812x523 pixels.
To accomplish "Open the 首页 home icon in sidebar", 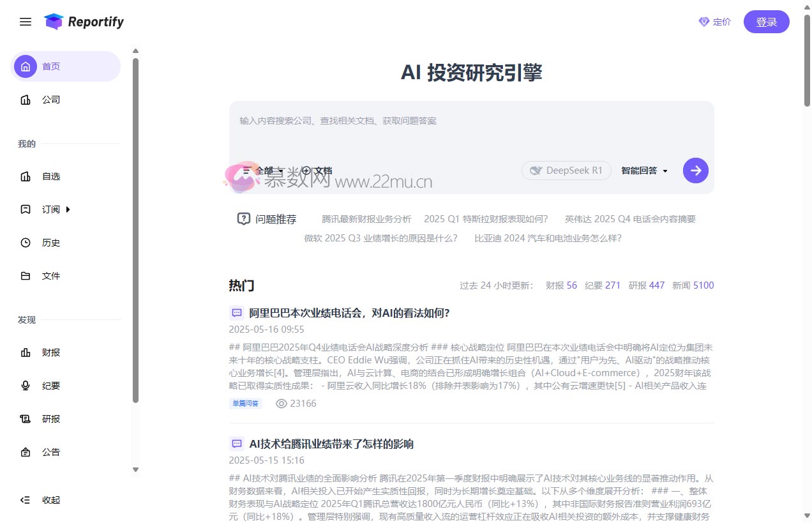I will [26, 66].
